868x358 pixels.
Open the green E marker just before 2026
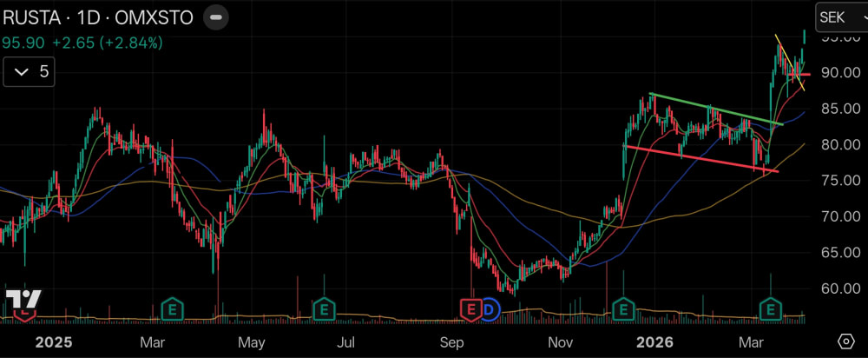click(x=623, y=309)
